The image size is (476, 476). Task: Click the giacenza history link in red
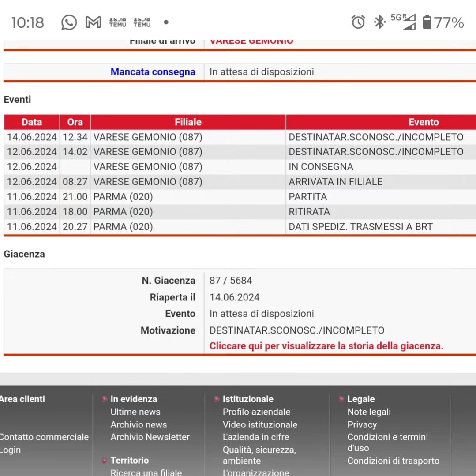click(326, 346)
